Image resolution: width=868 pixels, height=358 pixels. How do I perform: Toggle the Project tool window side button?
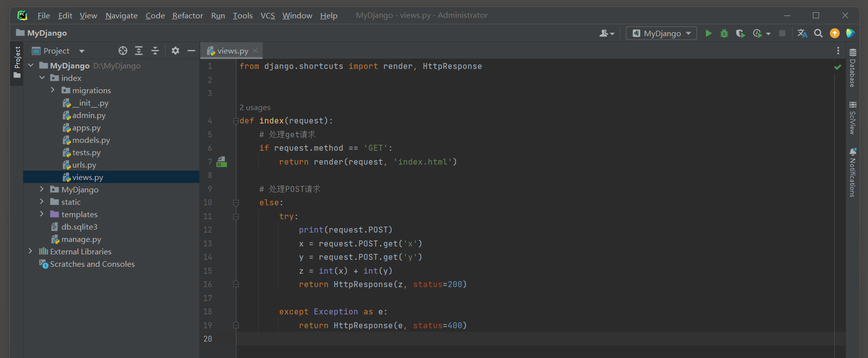(17, 63)
